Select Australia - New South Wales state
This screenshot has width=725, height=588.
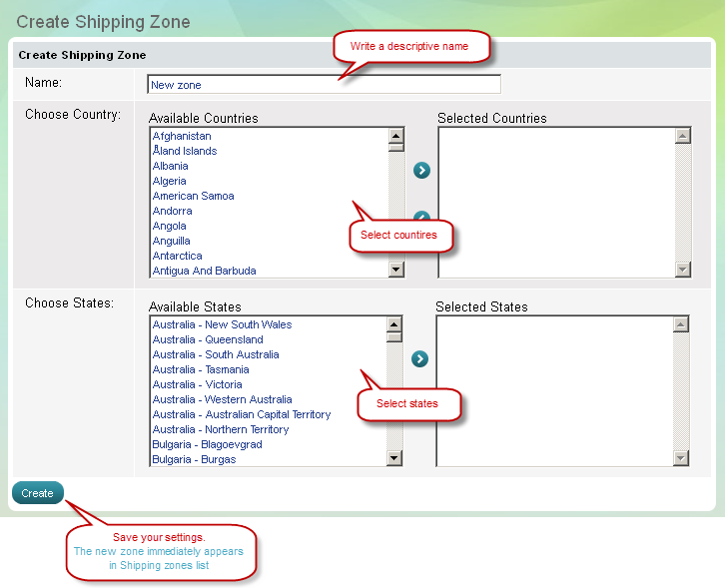click(x=222, y=324)
